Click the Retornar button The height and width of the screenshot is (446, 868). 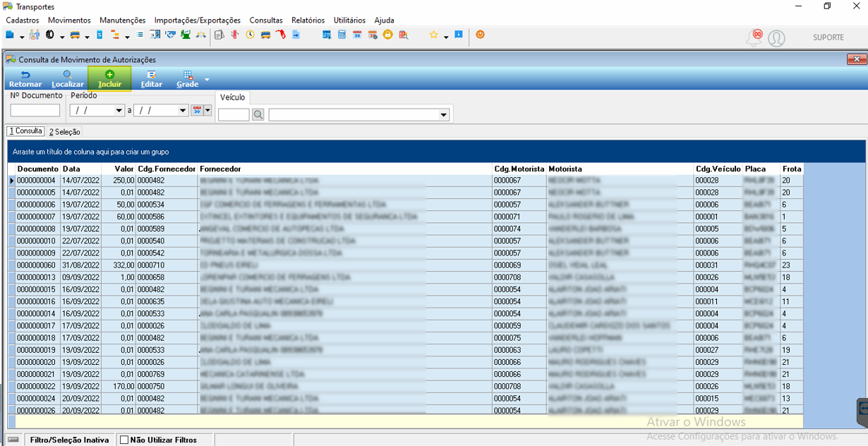25,78
